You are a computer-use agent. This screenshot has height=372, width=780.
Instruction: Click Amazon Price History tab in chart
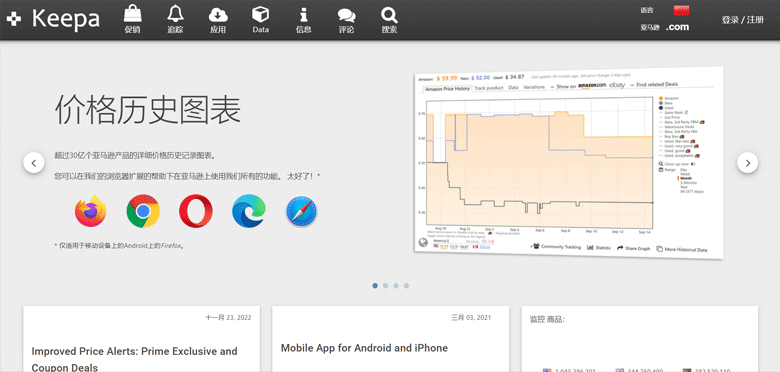click(447, 89)
